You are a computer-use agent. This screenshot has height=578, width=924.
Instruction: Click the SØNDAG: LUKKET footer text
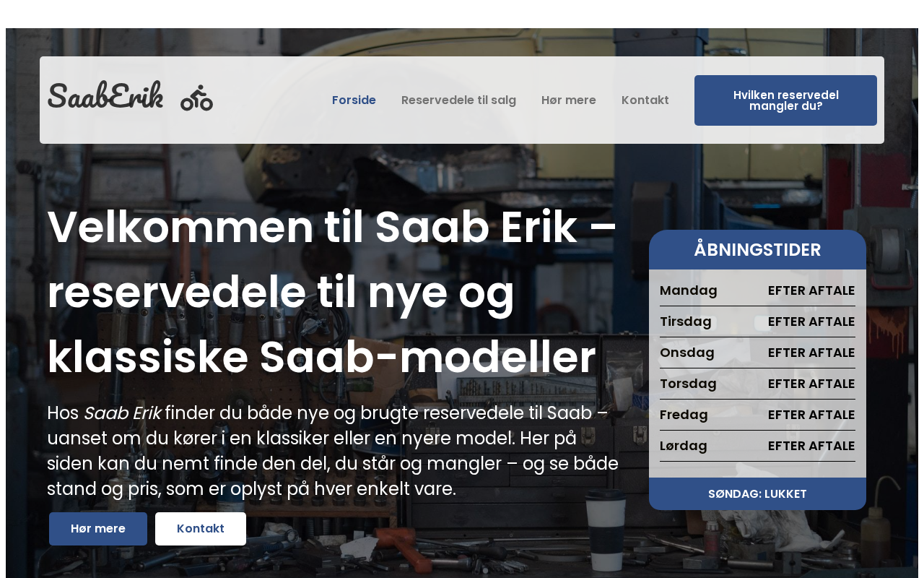(x=757, y=494)
